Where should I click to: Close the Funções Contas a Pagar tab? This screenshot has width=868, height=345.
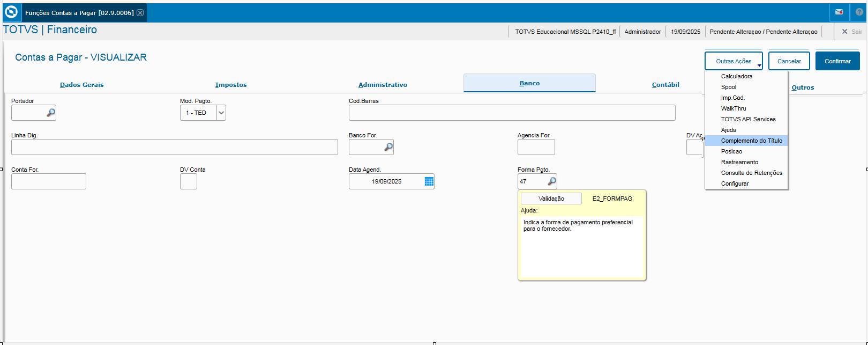[140, 13]
